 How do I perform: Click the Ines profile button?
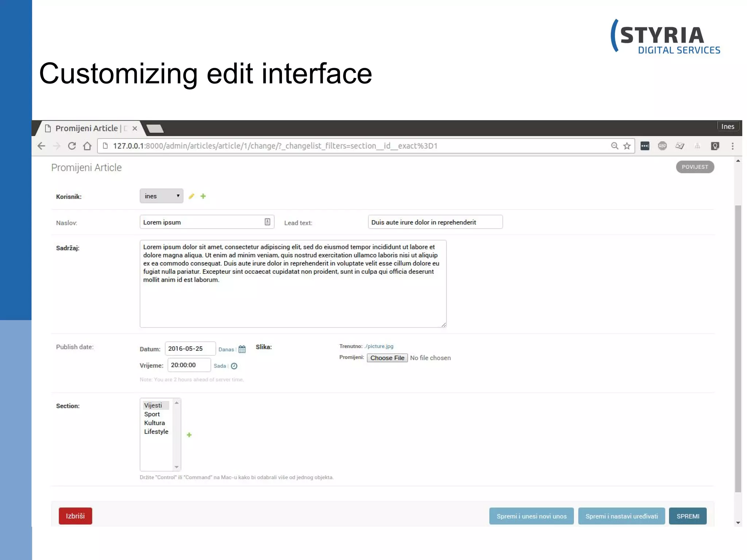728,127
